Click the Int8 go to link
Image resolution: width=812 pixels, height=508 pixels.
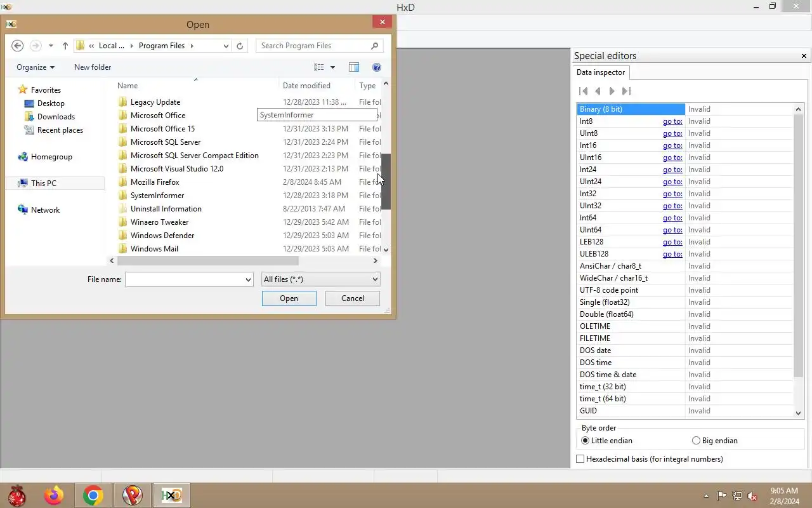672,121
